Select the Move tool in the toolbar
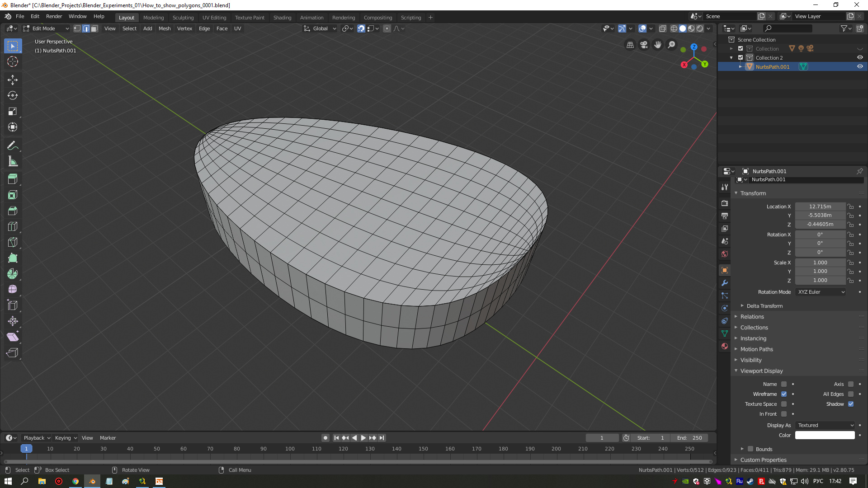868x488 pixels. (x=12, y=80)
